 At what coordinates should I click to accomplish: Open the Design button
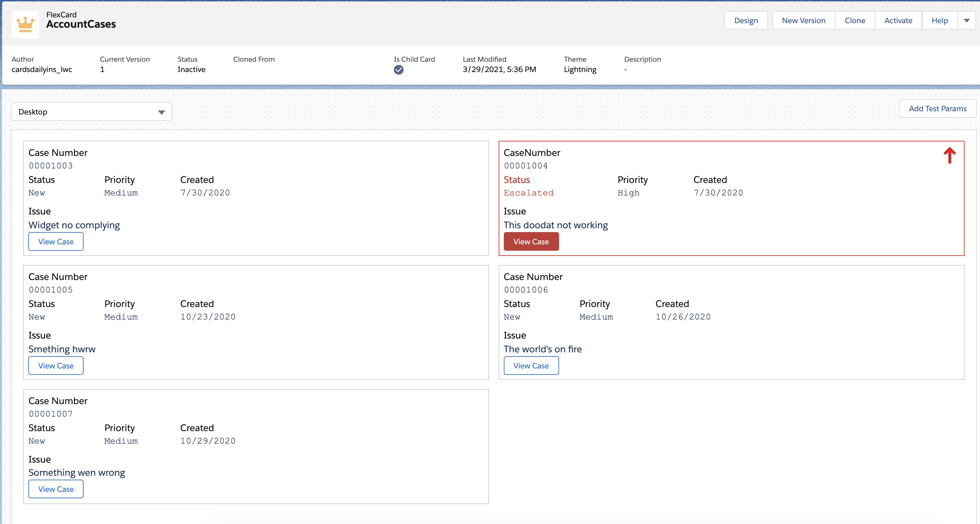coord(746,21)
